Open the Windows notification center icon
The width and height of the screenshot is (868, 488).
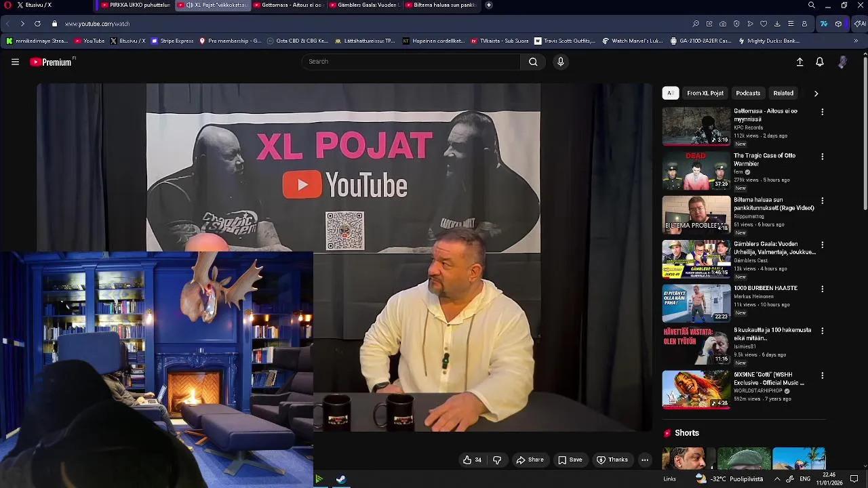[854, 479]
